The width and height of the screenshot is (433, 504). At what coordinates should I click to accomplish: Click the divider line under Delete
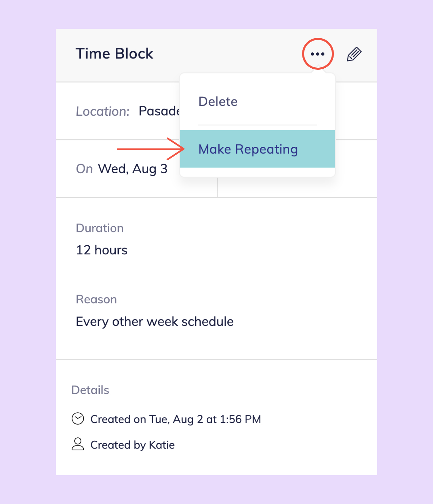coord(257,125)
